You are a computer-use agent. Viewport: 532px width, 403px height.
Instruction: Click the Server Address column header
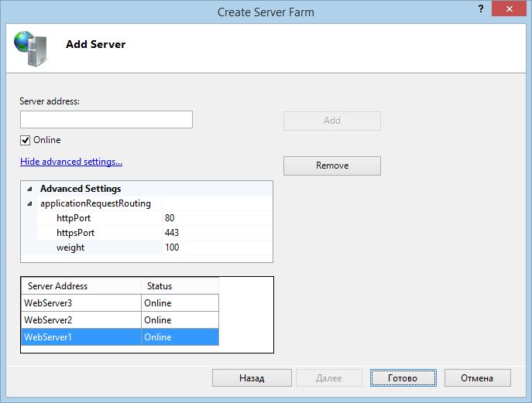(x=81, y=286)
